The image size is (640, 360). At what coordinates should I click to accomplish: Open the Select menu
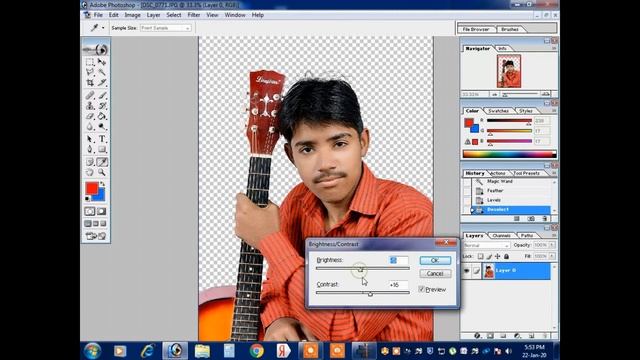click(173, 15)
